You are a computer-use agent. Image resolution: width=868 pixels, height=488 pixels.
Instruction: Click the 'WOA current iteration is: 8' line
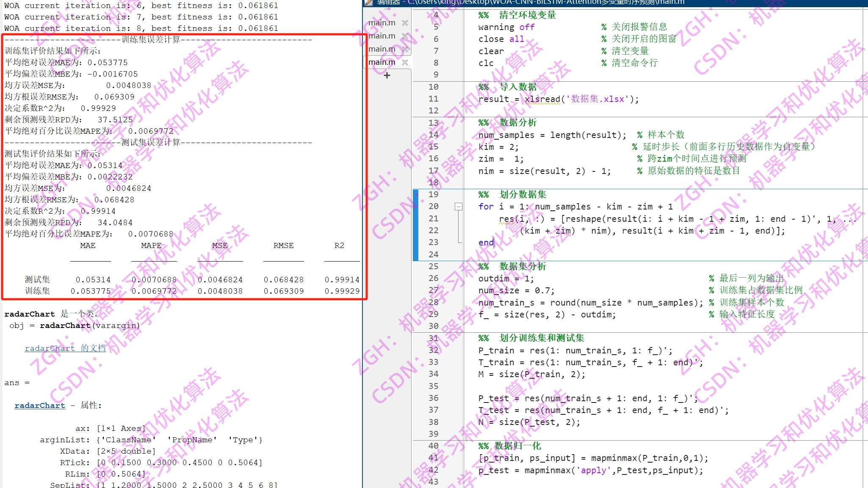coord(141,28)
